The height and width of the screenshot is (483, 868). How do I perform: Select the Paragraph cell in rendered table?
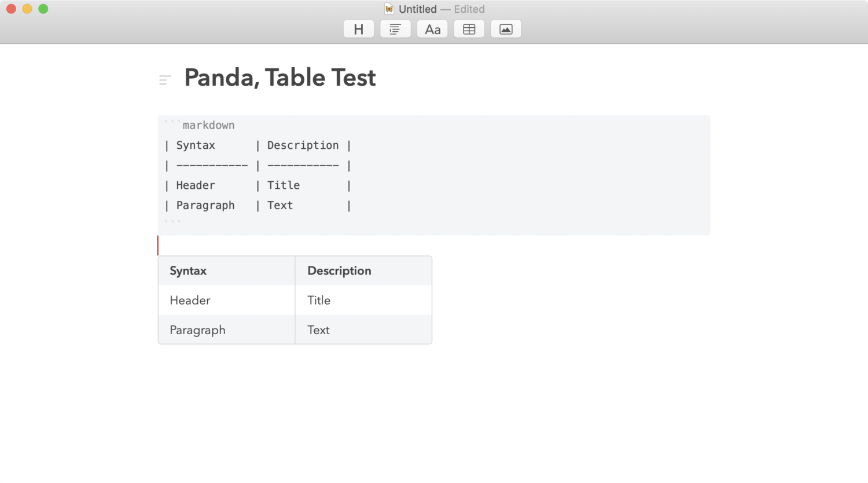pyautogui.click(x=227, y=330)
